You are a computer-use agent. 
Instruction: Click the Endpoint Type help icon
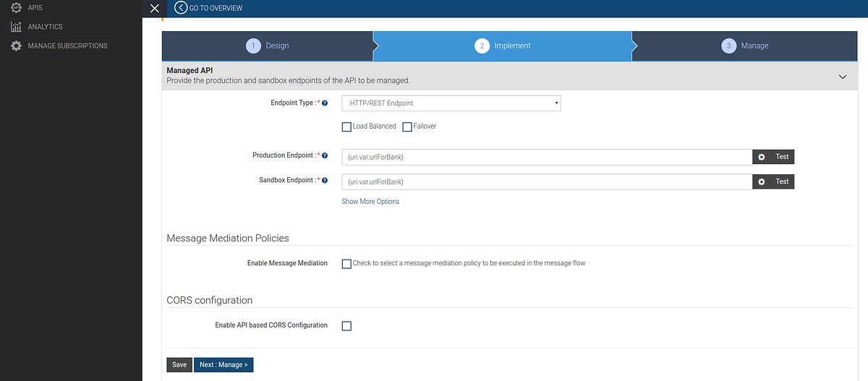tap(325, 103)
